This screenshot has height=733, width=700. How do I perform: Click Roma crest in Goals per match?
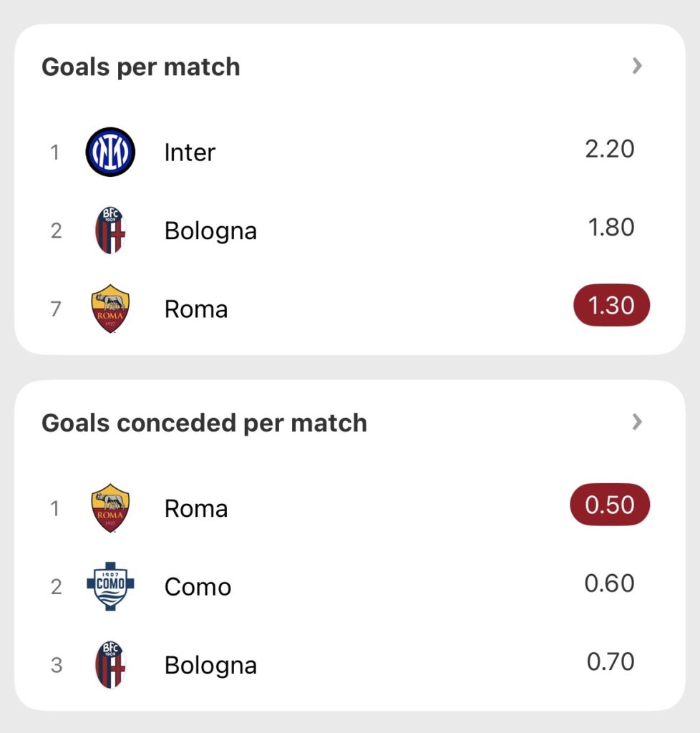[110, 309]
